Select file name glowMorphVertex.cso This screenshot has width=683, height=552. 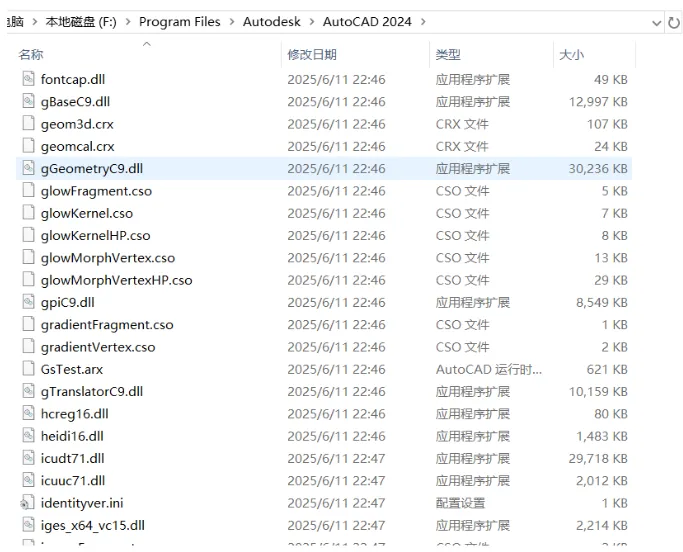coord(108,257)
